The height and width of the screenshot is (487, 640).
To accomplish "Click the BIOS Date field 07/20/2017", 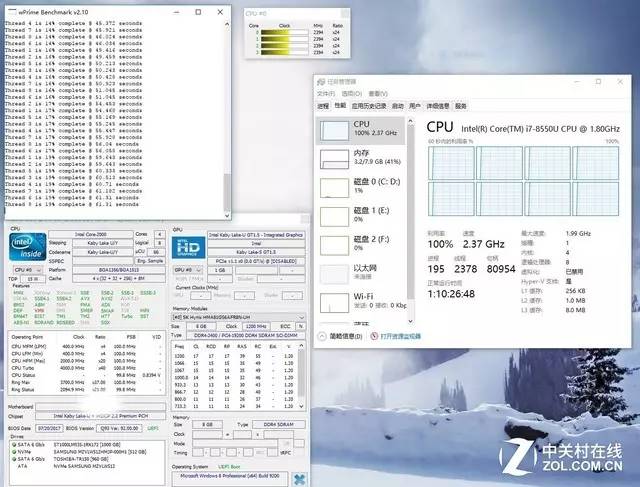I will coord(49,428).
